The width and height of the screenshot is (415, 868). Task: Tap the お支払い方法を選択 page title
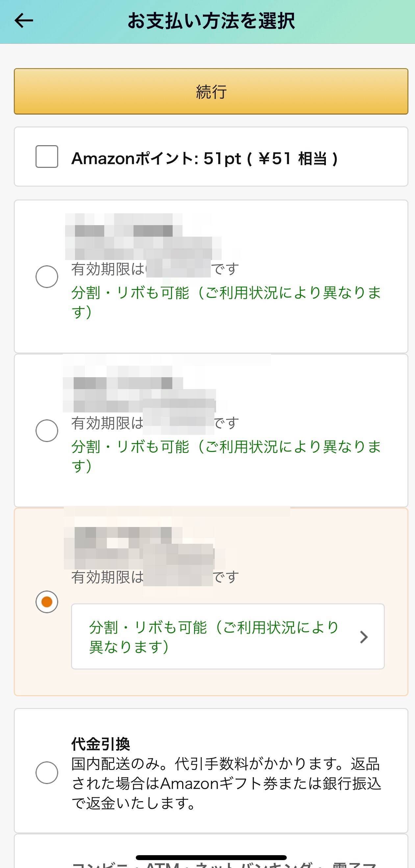211,21
